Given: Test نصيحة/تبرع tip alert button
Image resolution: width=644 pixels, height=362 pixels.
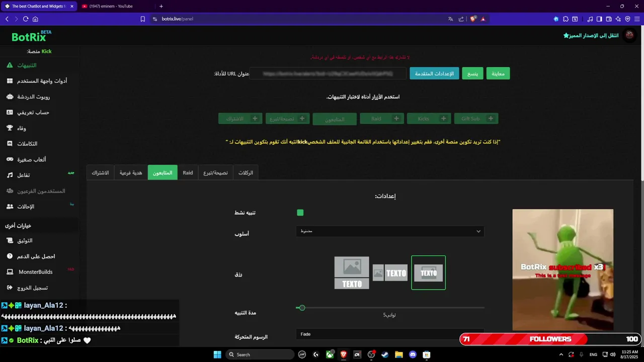Looking at the screenshot, I should 287,119.
